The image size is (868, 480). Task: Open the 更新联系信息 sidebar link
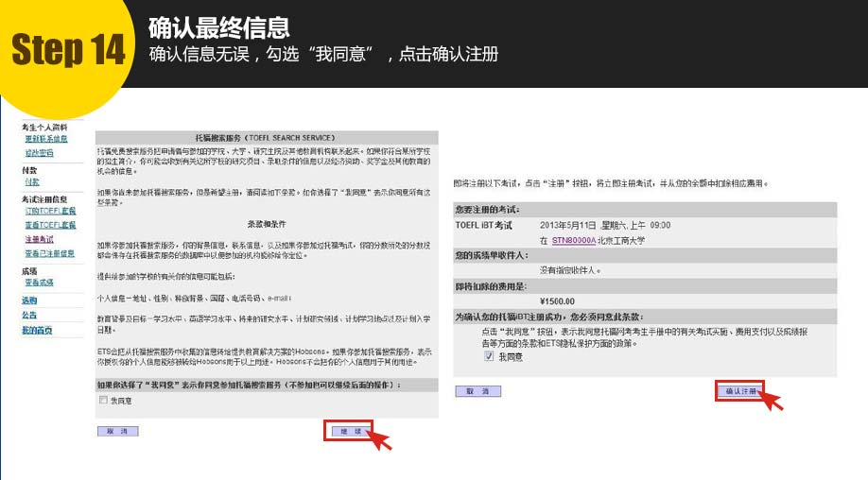click(46, 139)
